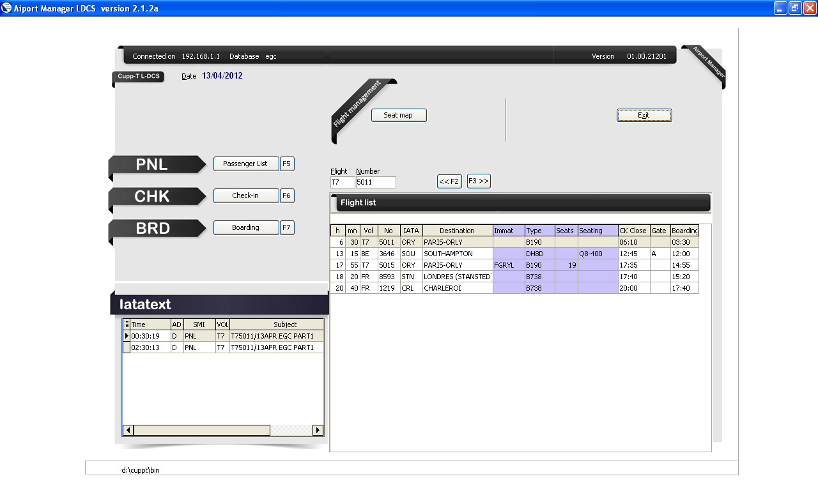Click the Exit button
818x504 pixels.
(644, 116)
